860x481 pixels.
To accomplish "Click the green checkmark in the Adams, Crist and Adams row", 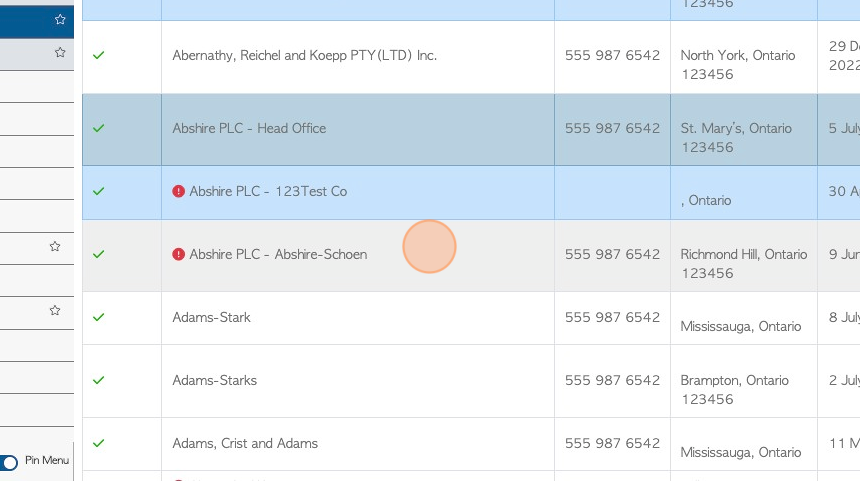I will [x=99, y=443].
